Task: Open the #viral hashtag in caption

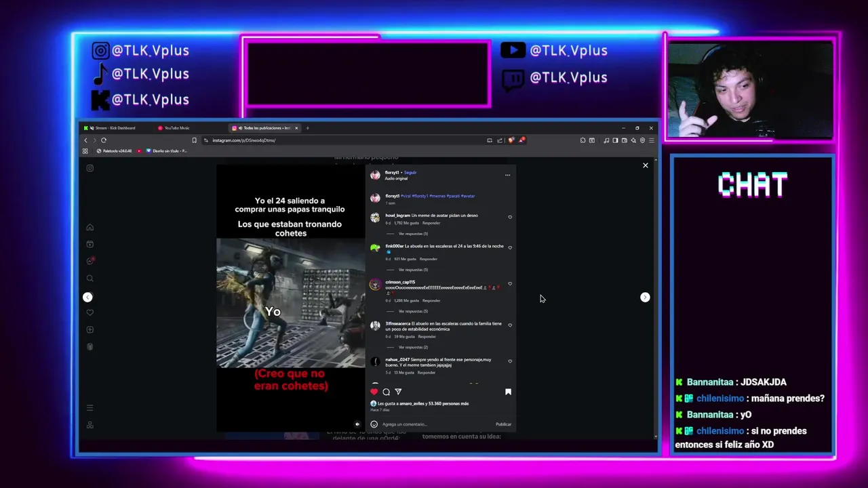Action: pos(406,196)
